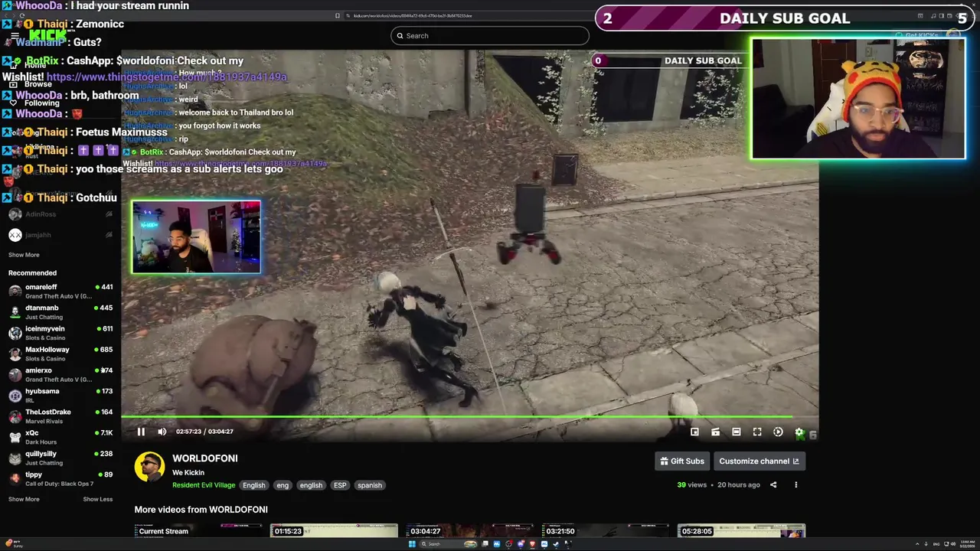This screenshot has width=980, height=551.
Task: Open the 01:15:23 video thumbnail
Action: point(334,531)
